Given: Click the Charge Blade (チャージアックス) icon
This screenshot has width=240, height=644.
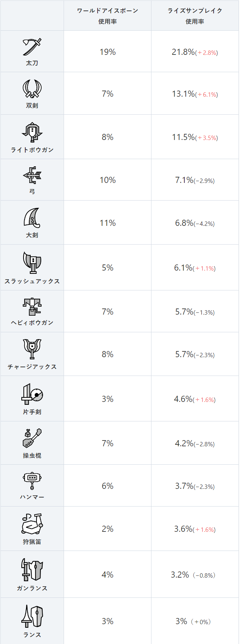Looking at the screenshot, I should coord(32,349).
